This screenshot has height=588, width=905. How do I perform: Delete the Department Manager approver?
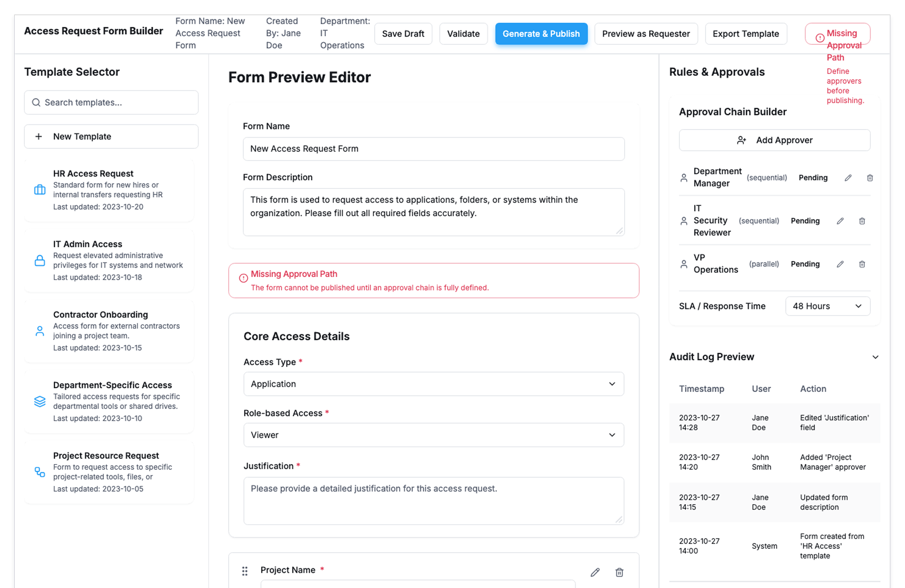870,178
